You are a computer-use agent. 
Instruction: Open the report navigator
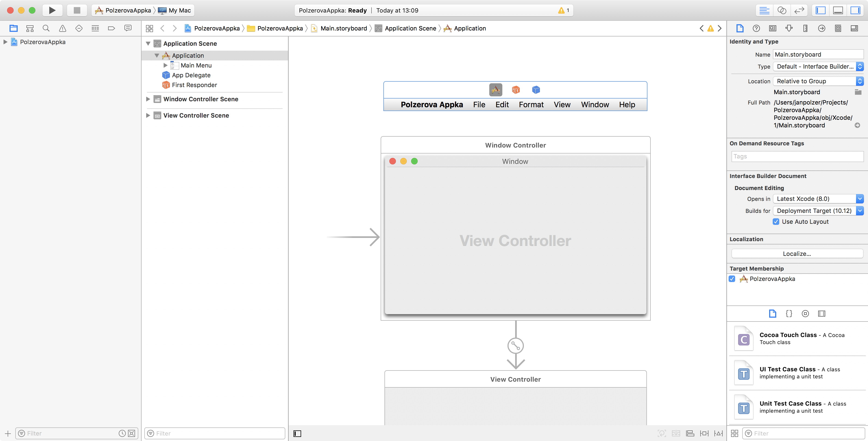pos(128,28)
